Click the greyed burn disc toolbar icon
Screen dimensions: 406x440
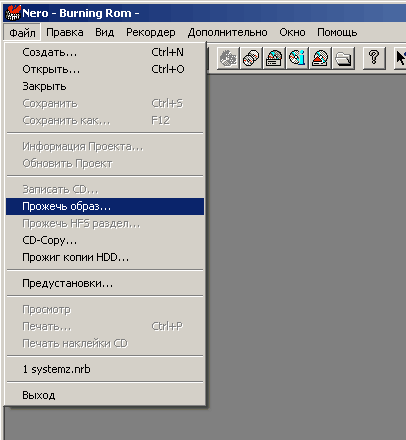[x=228, y=58]
